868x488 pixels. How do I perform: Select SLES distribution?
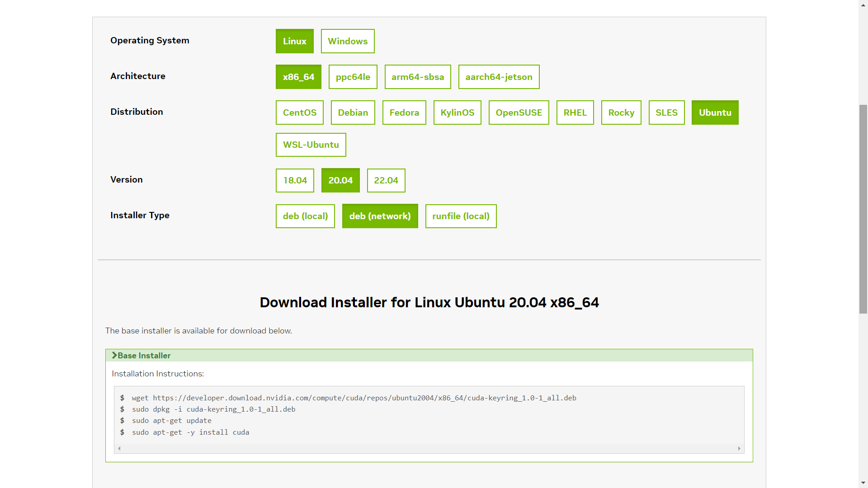667,113
